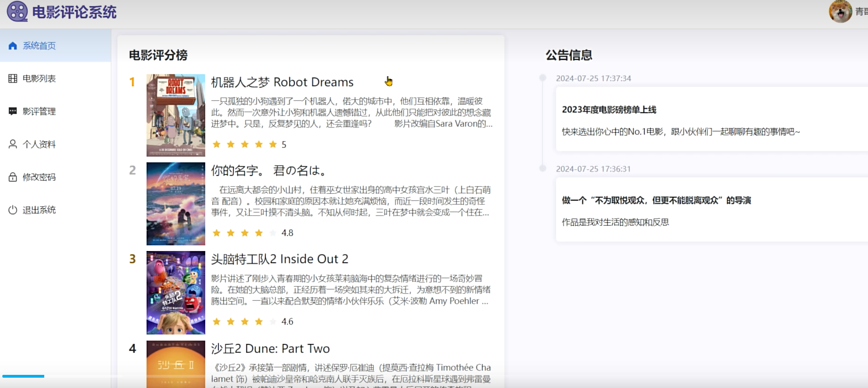Click the film reel logo icon
868x388 pixels.
click(17, 11)
